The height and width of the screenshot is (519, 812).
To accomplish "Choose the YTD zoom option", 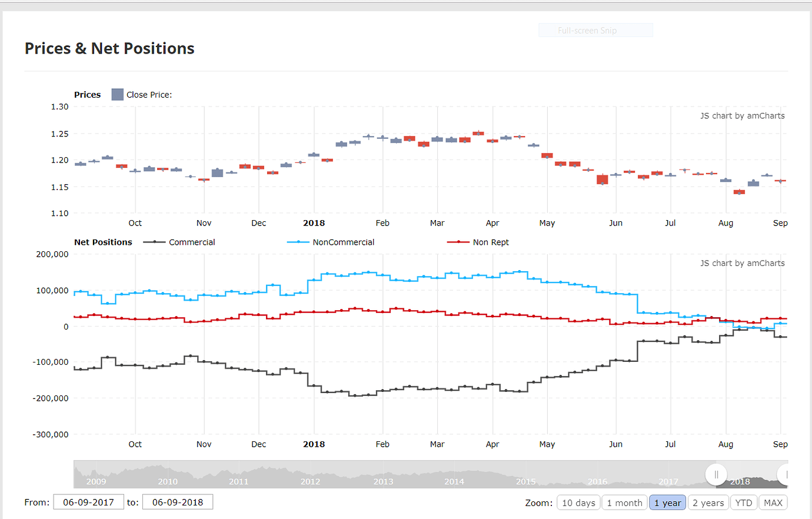I will click(744, 503).
